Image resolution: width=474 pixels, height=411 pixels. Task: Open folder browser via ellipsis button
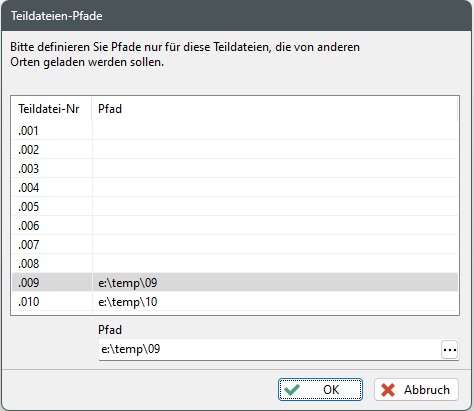point(449,350)
